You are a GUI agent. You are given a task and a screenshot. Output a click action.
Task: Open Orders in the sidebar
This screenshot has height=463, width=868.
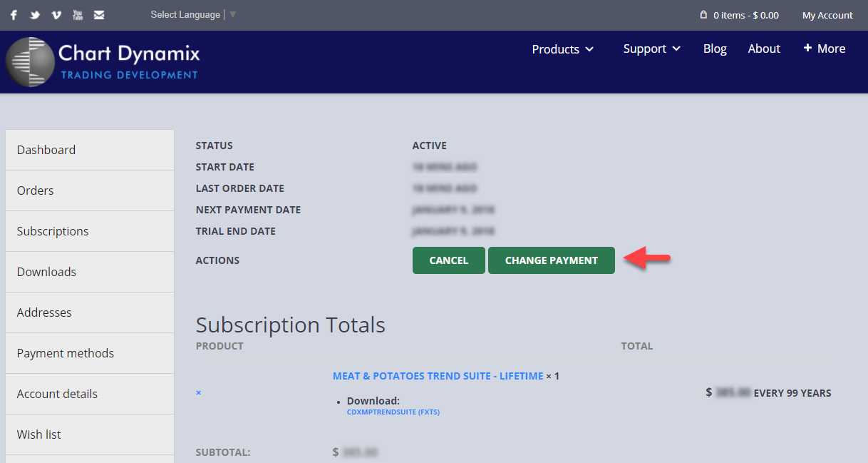click(90, 190)
